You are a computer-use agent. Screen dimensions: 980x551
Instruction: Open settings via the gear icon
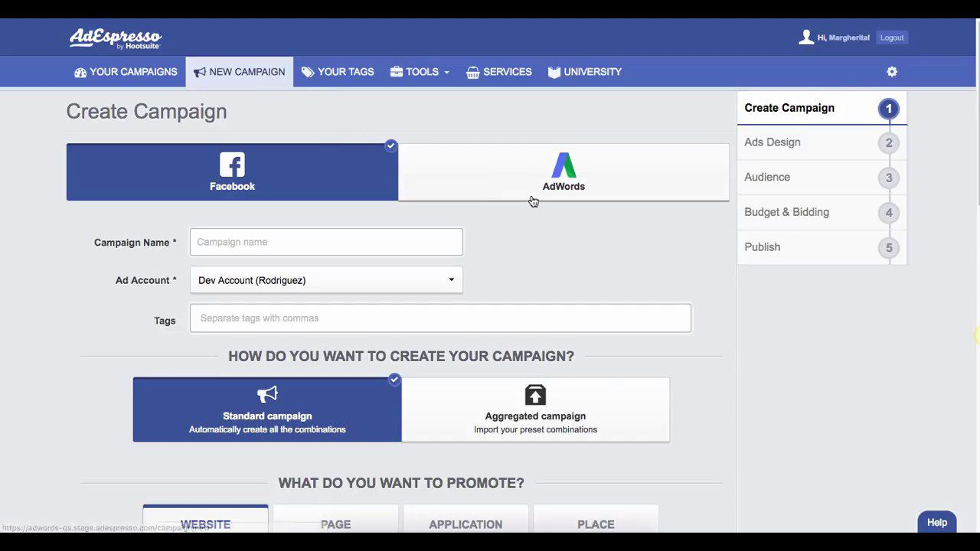click(892, 72)
